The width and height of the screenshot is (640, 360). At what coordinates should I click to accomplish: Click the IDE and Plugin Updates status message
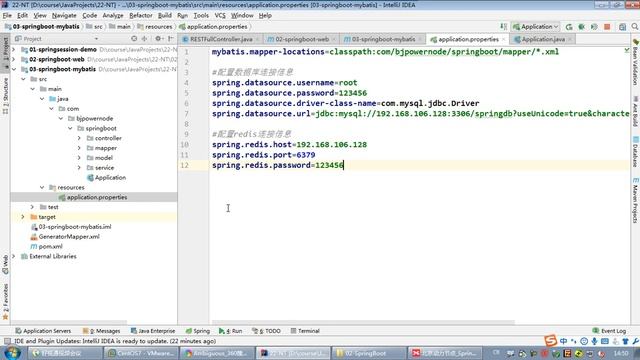(x=115, y=341)
